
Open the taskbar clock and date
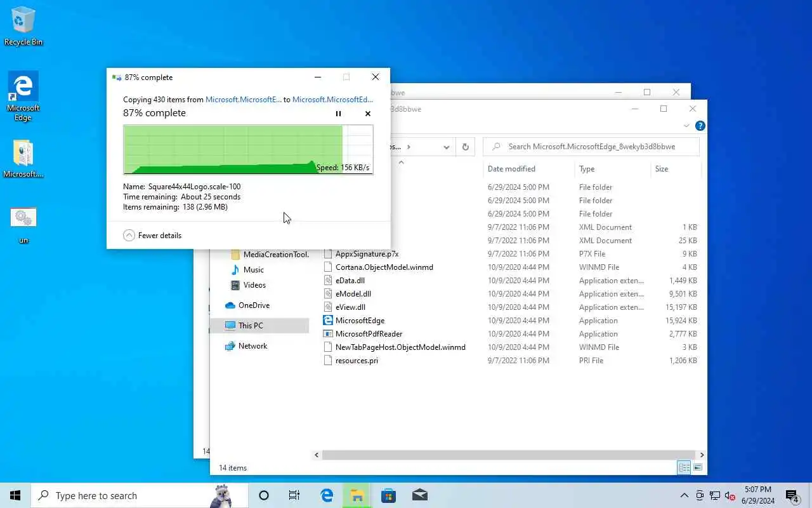pyautogui.click(x=757, y=495)
